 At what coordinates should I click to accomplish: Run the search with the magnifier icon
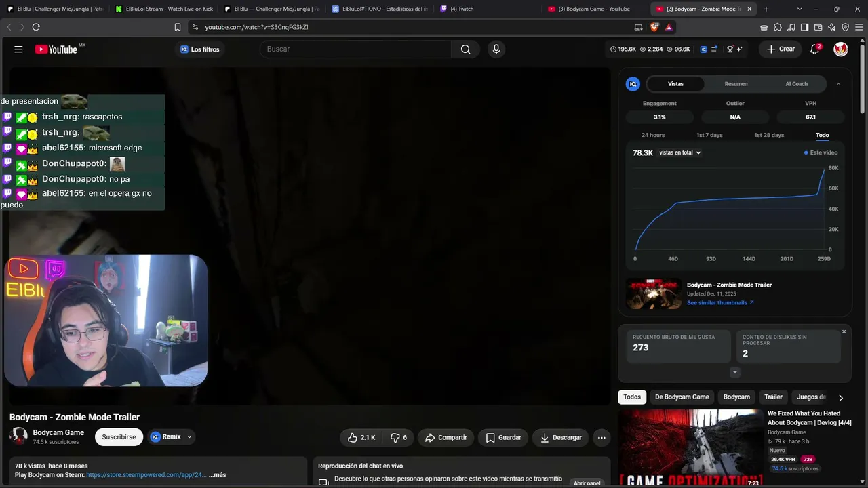point(465,49)
